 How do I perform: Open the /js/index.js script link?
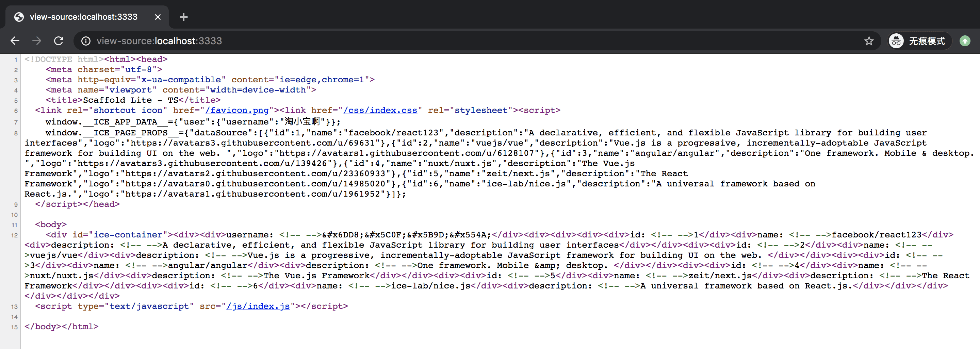click(258, 306)
